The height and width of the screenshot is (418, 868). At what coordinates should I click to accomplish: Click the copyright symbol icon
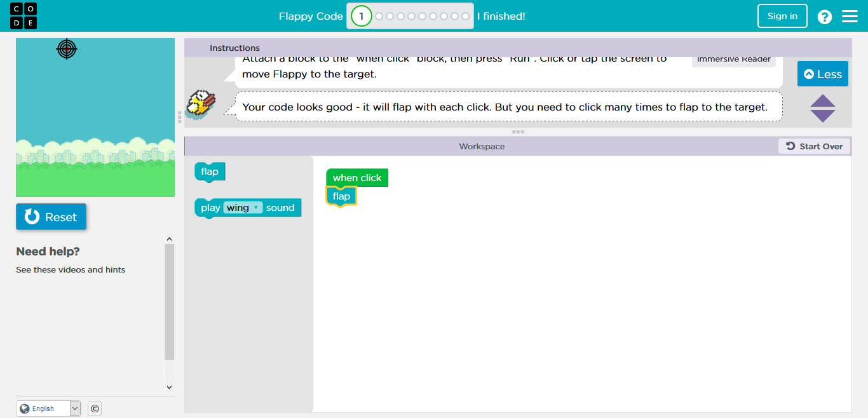coord(95,408)
